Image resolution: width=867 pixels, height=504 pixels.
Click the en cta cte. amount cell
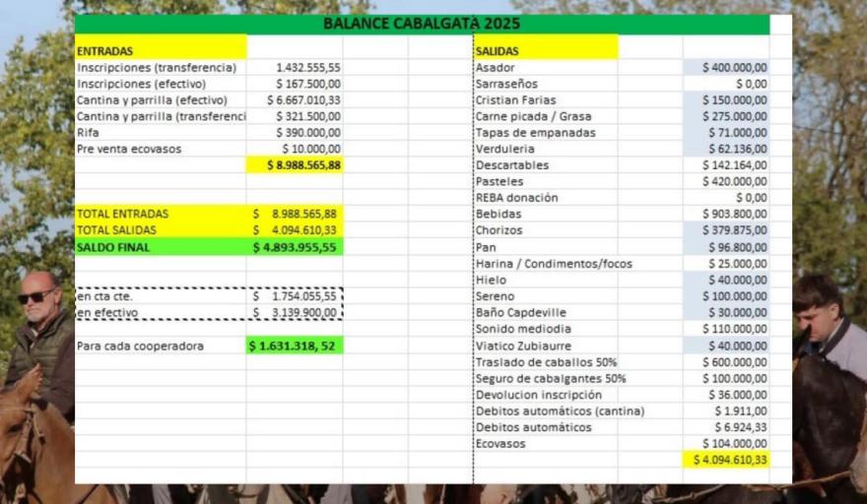(295, 296)
